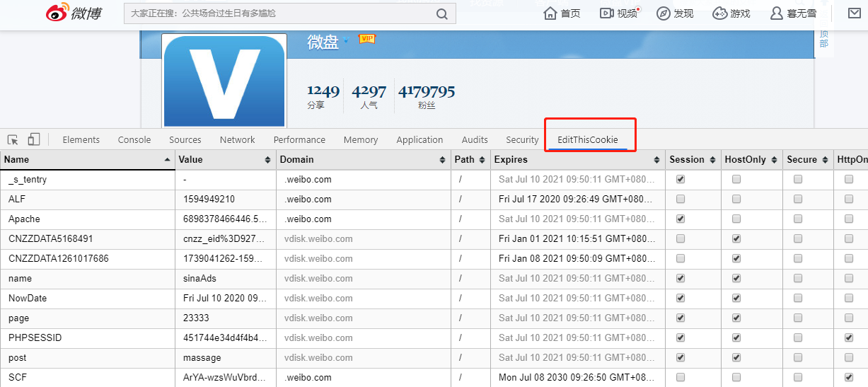Select the NowDate cookie name cell
868x387 pixels.
coord(87,299)
